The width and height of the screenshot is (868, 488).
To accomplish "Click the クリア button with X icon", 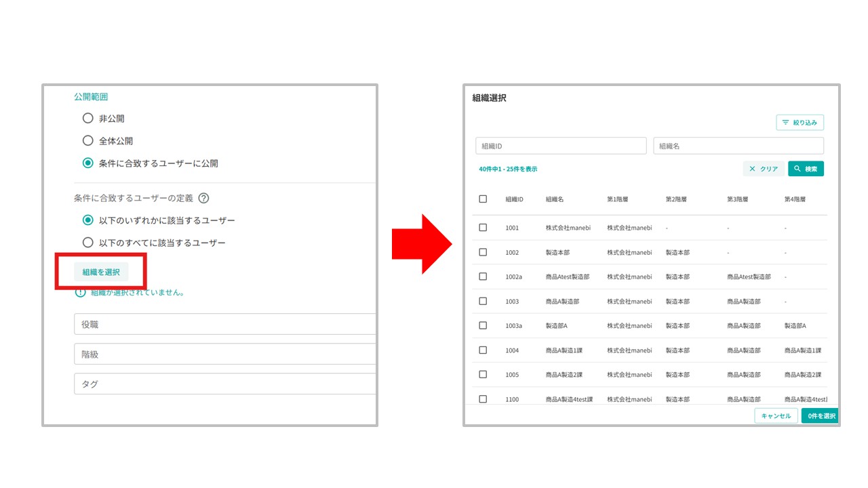I will [x=764, y=169].
